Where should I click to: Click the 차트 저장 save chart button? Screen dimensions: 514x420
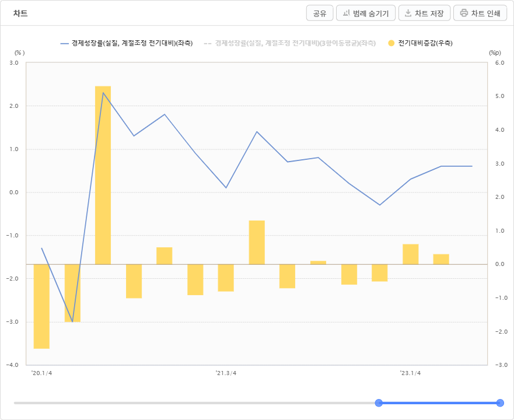425,13
